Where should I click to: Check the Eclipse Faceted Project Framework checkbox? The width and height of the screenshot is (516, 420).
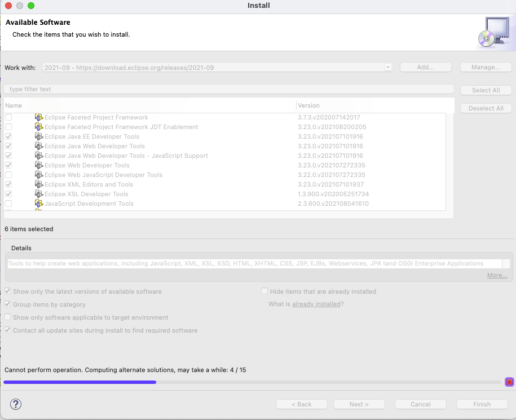[8, 117]
